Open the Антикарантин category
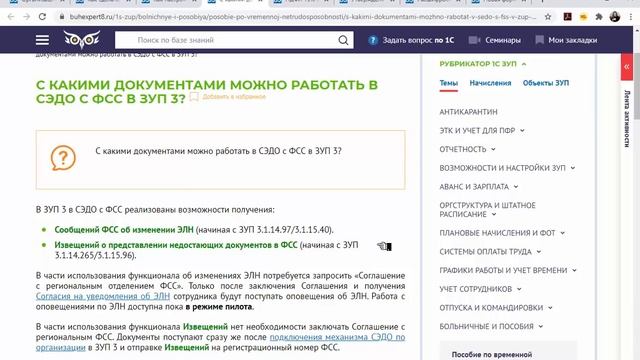The width and height of the screenshot is (640, 360). pos(468,112)
